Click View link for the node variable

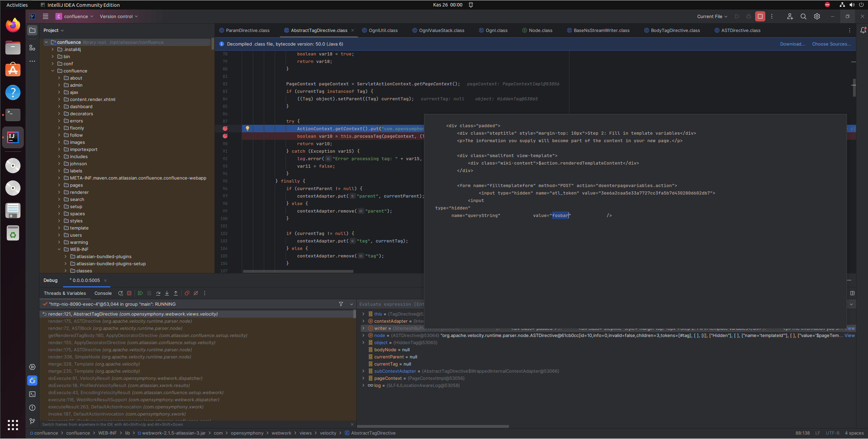[x=850, y=335]
